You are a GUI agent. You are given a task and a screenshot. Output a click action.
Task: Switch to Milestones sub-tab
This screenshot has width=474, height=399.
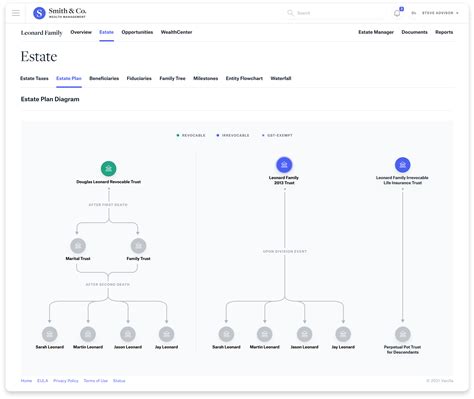click(206, 78)
